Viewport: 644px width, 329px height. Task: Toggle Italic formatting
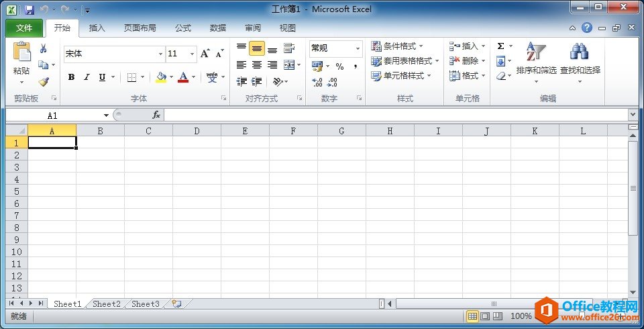[87, 77]
